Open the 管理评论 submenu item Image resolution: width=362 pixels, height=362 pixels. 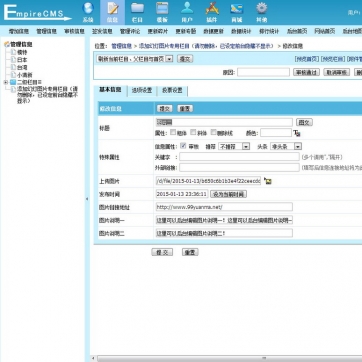point(130,31)
